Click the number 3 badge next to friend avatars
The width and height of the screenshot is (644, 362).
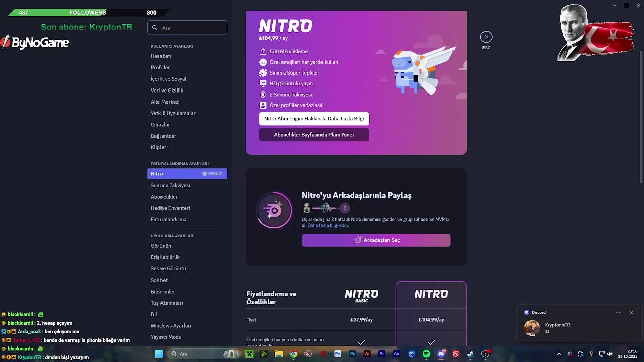point(345,208)
